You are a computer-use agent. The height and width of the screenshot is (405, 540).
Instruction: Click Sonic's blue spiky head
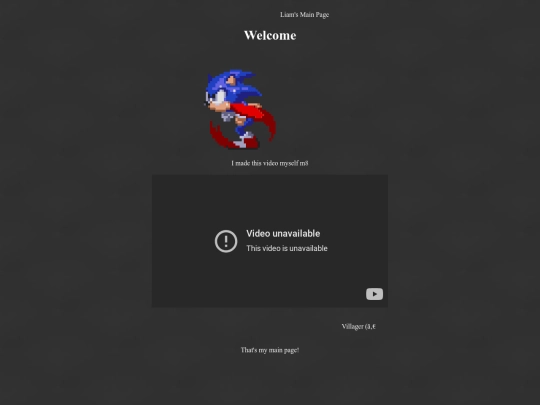231,86
